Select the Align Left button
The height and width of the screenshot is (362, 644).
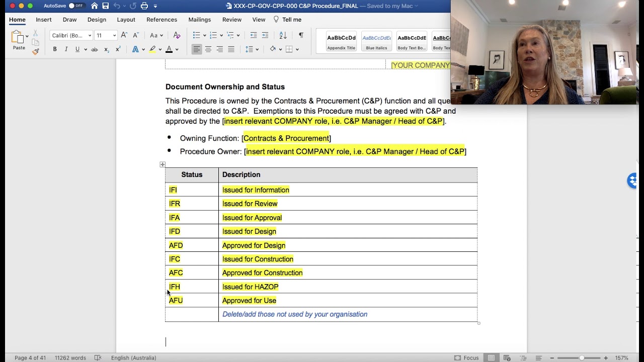197,49
